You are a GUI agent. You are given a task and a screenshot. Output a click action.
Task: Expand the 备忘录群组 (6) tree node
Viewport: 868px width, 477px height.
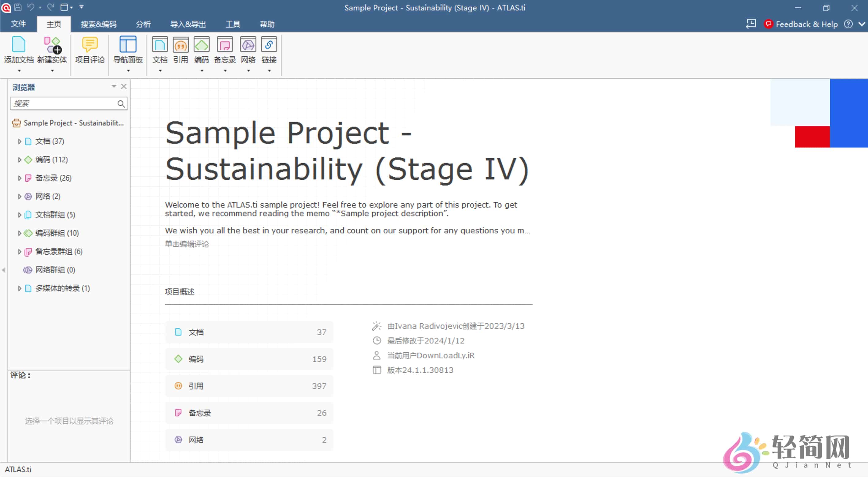click(x=20, y=251)
